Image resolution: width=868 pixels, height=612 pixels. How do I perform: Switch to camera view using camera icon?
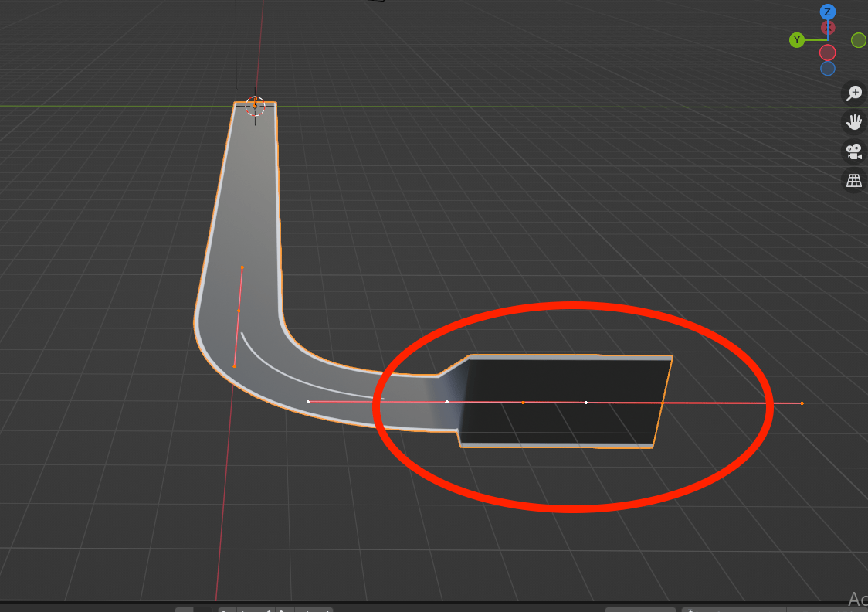(x=853, y=151)
